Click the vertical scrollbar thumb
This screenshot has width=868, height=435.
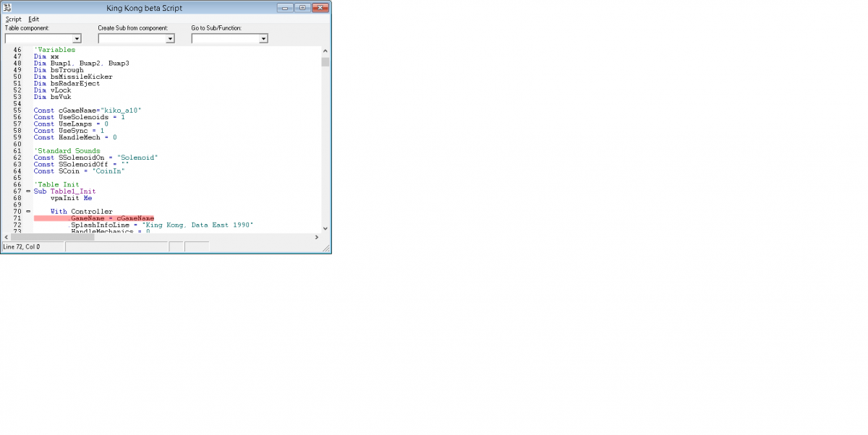(x=325, y=62)
